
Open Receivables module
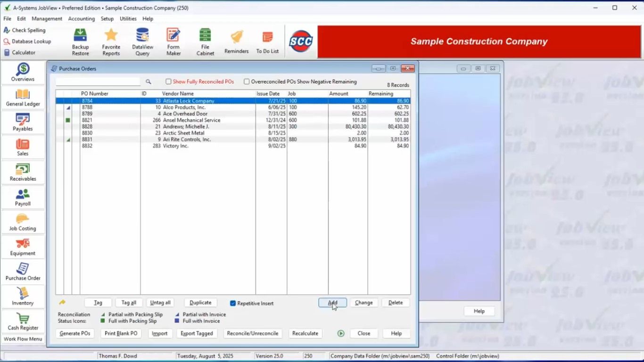pos(23,173)
